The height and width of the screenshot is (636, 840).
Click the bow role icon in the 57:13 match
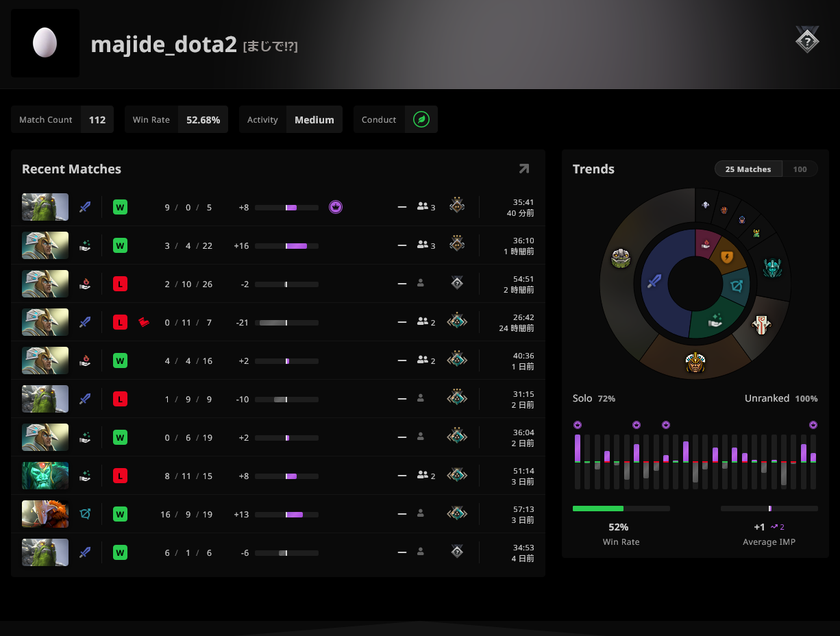(x=85, y=514)
